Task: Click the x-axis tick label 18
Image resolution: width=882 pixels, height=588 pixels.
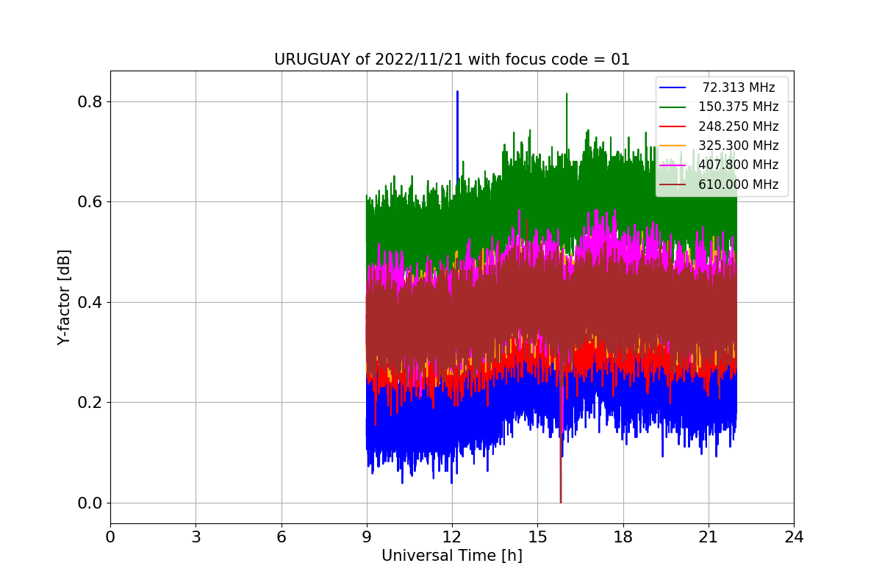Action: click(623, 537)
